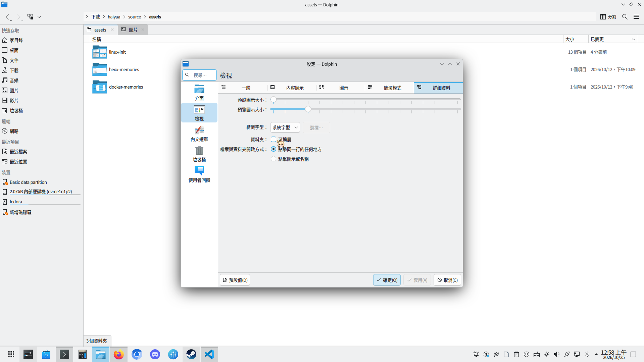Viewport: 644px width, 362px height.
Task: Switch to the 簡潔模式 tab
Action: click(389, 88)
